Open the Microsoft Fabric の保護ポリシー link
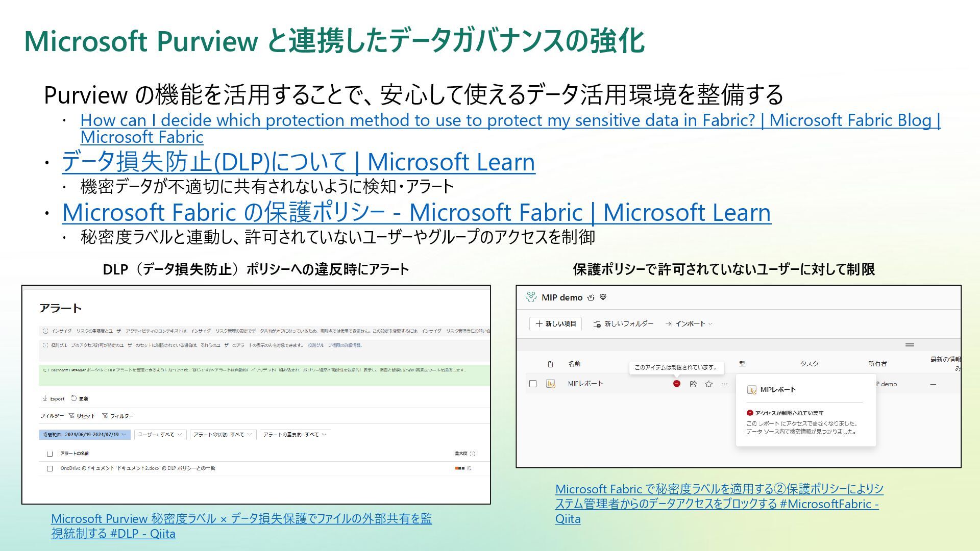 pos(416,212)
